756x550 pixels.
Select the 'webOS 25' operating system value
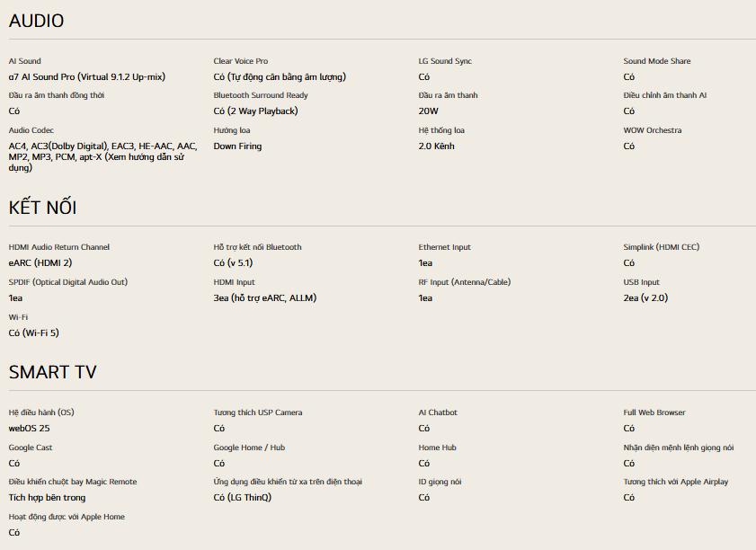tap(30, 429)
